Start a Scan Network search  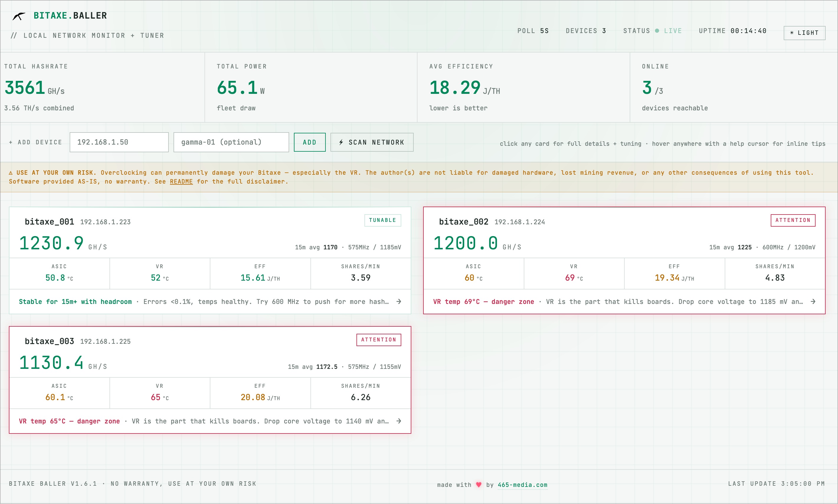pyautogui.click(x=372, y=142)
